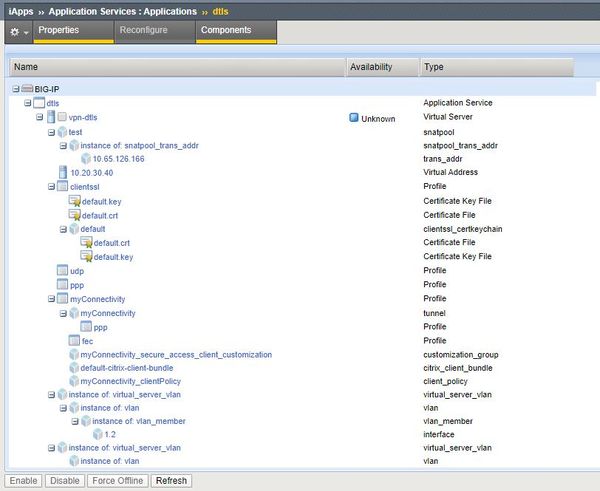This screenshot has width=600, height=491.
Task: Click the Name column header
Action: 26,67
